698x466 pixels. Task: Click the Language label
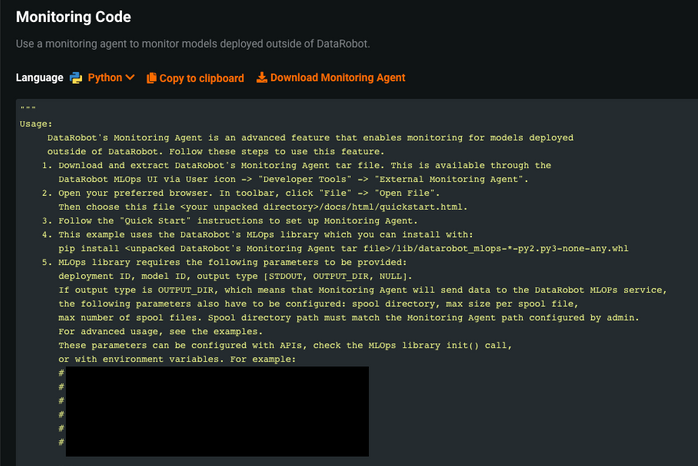40,78
